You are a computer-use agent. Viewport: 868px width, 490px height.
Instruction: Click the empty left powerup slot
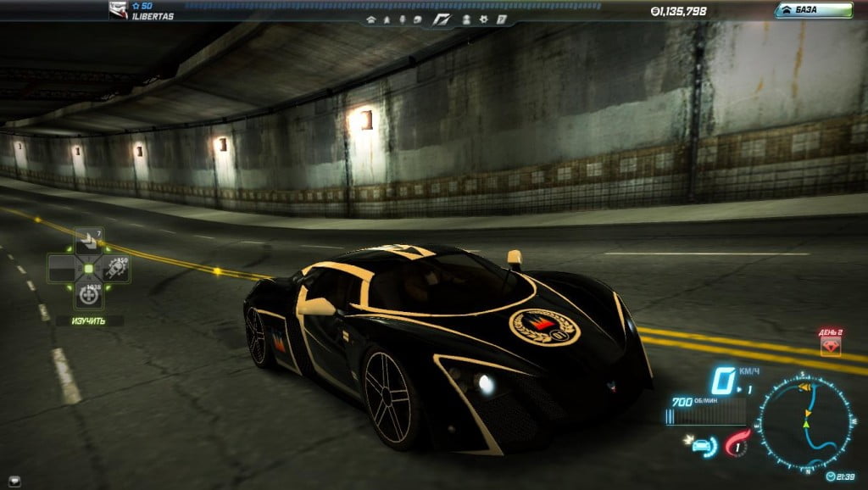(61, 269)
